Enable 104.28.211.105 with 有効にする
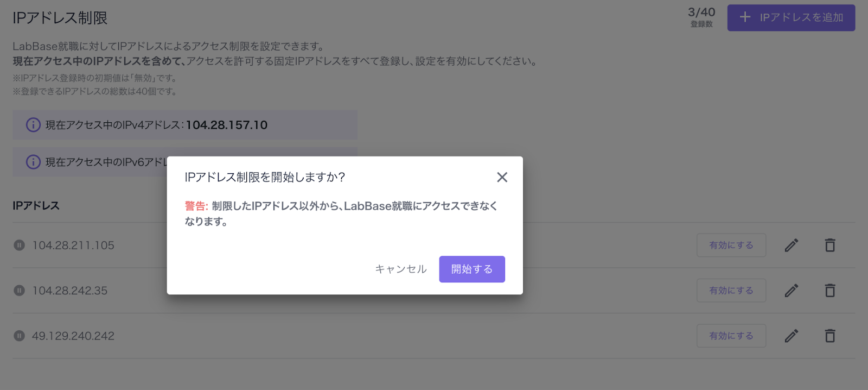Screen dimensions: 868x390 click(x=731, y=246)
